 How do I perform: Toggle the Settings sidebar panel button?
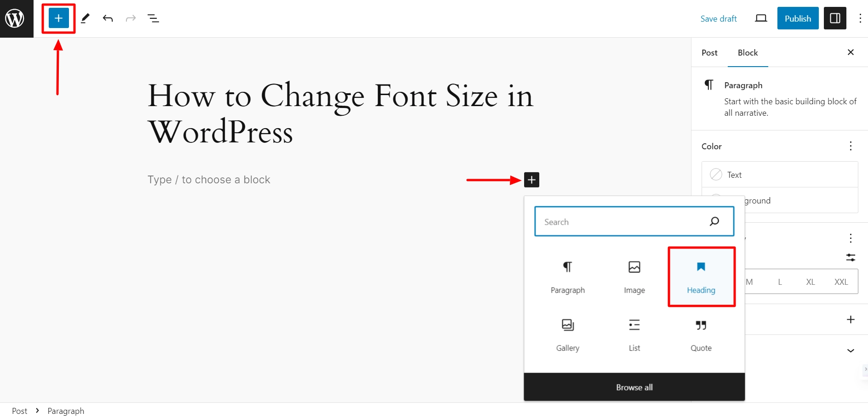pos(835,18)
